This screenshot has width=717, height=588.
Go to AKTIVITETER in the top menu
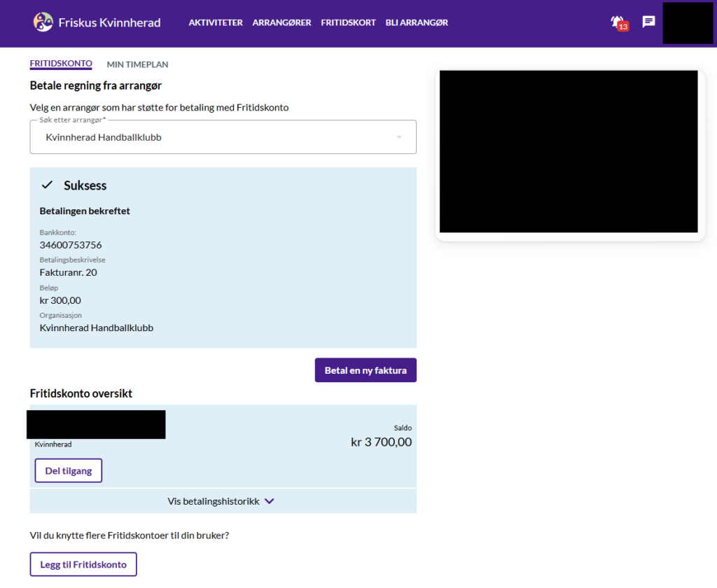pyautogui.click(x=216, y=22)
